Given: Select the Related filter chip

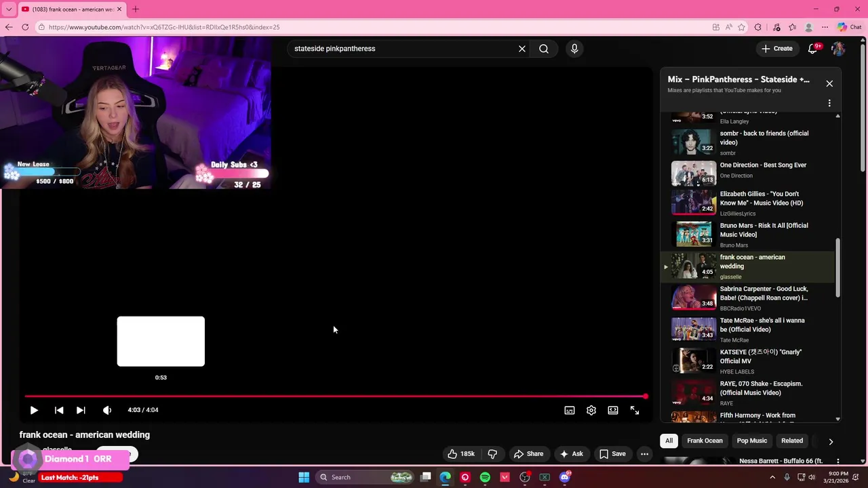Looking at the screenshot, I should (791, 441).
